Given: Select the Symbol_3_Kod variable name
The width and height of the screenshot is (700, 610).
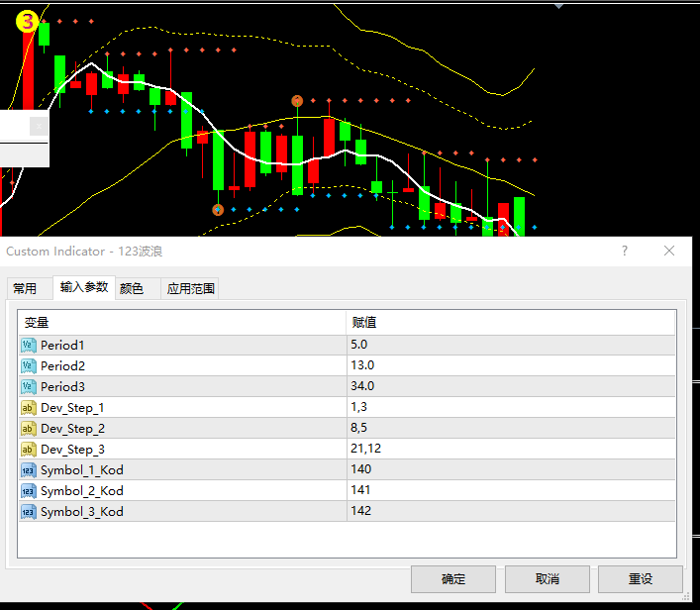Looking at the screenshot, I should [82, 512].
